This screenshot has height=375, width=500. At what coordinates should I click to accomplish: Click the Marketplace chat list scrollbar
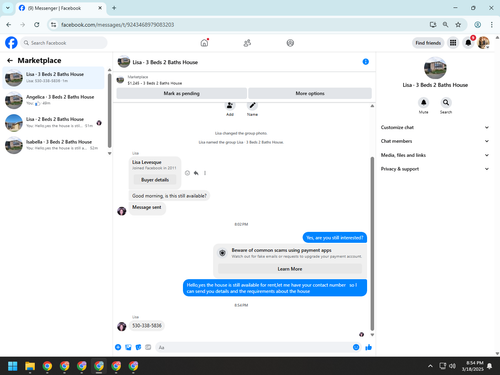pos(109,110)
